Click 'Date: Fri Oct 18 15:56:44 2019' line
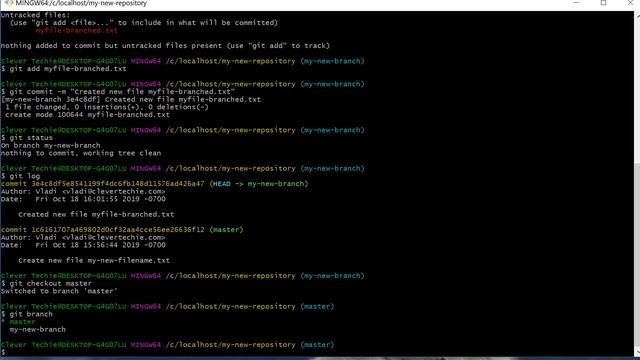Screen dimensions: 640x360 (83, 245)
